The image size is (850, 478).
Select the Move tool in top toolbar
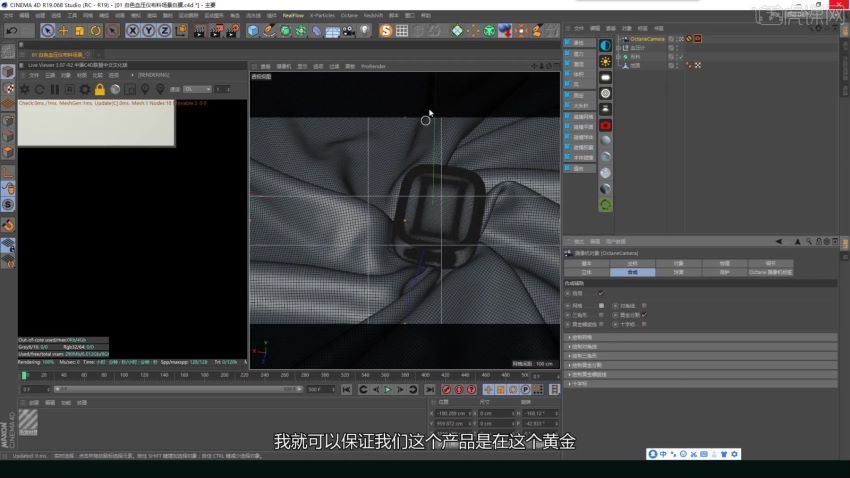63,31
